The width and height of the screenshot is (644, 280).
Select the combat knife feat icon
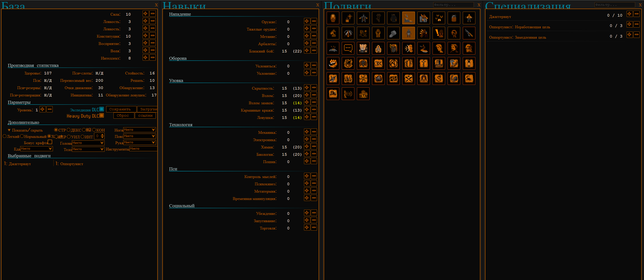469,33
